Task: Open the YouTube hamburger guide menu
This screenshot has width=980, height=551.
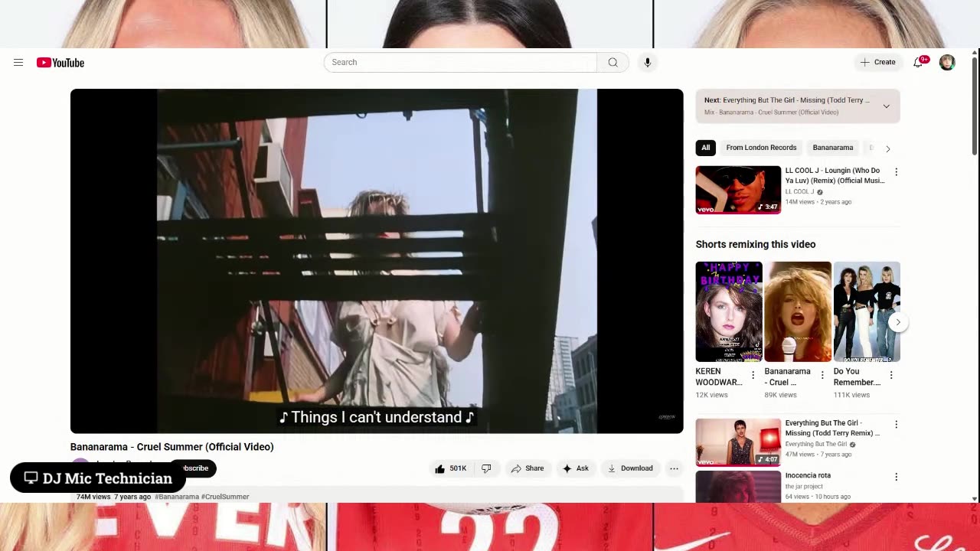Action: click(18, 63)
